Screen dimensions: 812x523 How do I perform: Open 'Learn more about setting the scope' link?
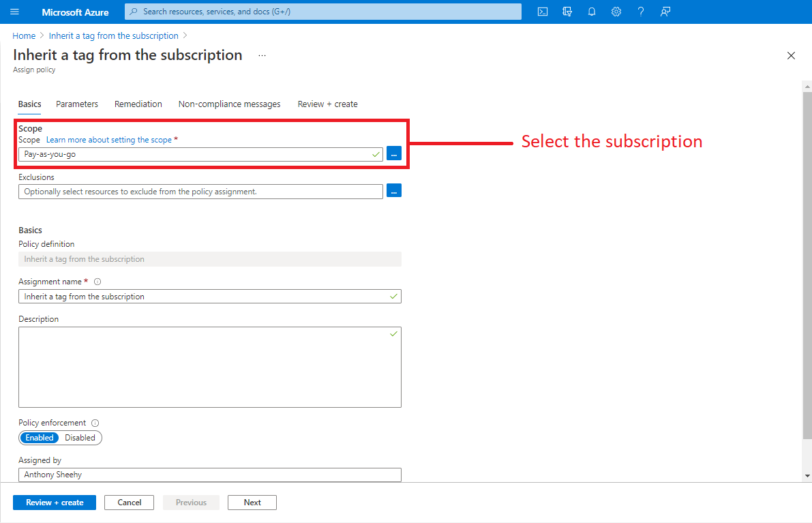[109, 140]
